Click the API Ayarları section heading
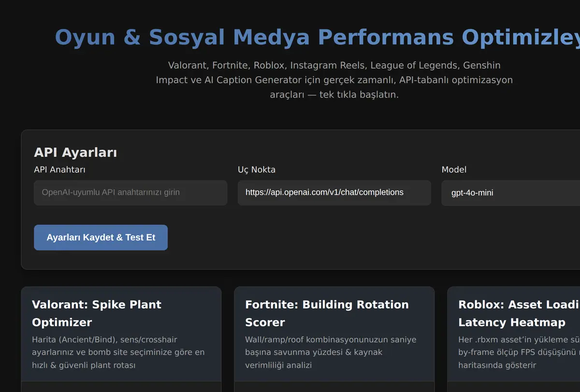This screenshot has height=392, width=580. point(75,152)
